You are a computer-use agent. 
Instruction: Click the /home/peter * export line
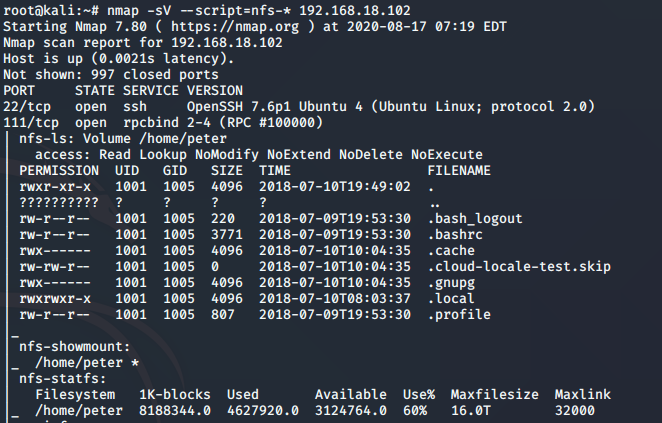pos(87,363)
